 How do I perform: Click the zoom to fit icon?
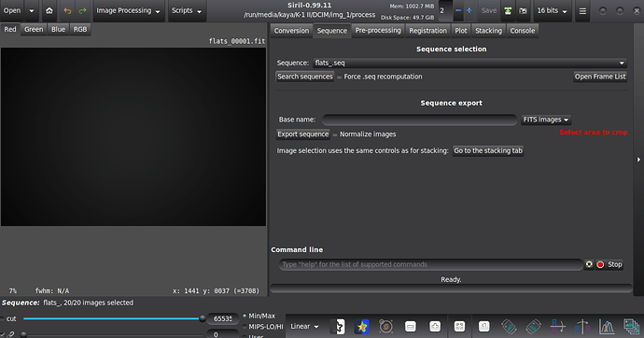point(459,327)
